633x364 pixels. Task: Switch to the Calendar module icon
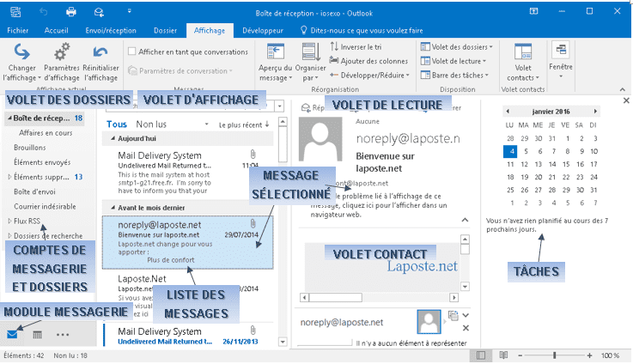point(38,335)
